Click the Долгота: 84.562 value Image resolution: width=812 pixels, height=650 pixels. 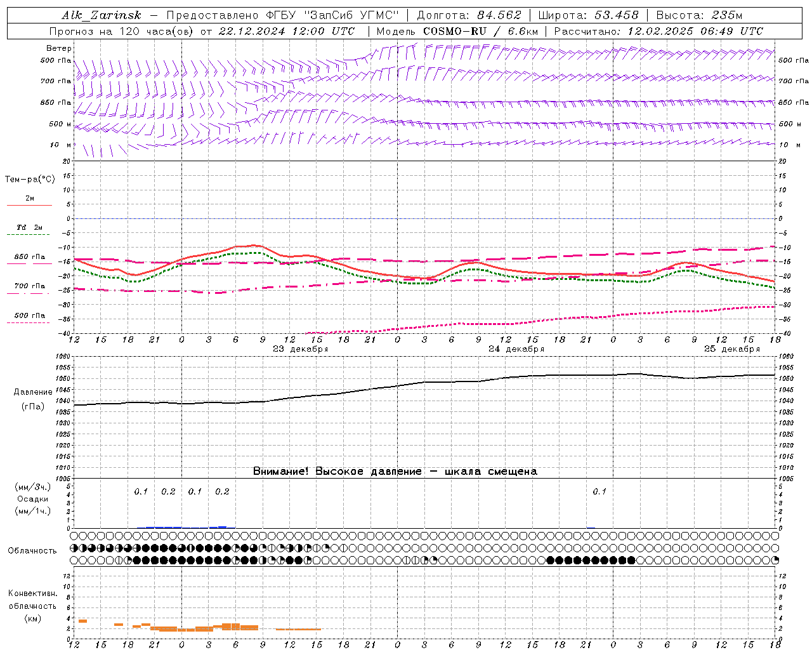[x=469, y=15]
